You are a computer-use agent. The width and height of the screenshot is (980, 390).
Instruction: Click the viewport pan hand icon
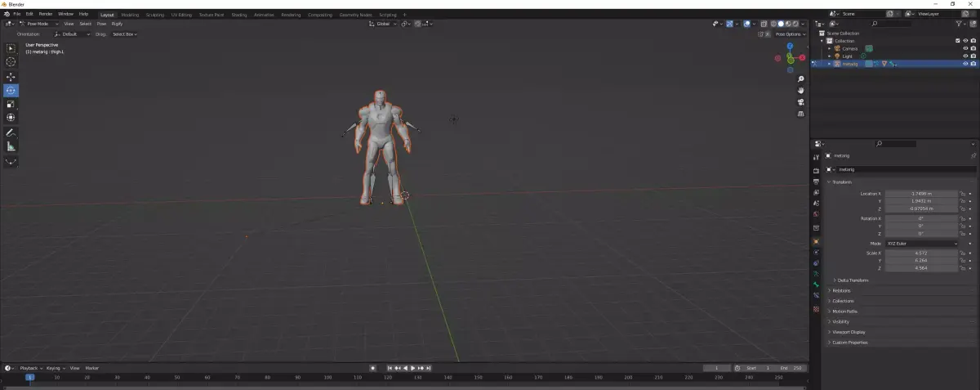coord(801,90)
